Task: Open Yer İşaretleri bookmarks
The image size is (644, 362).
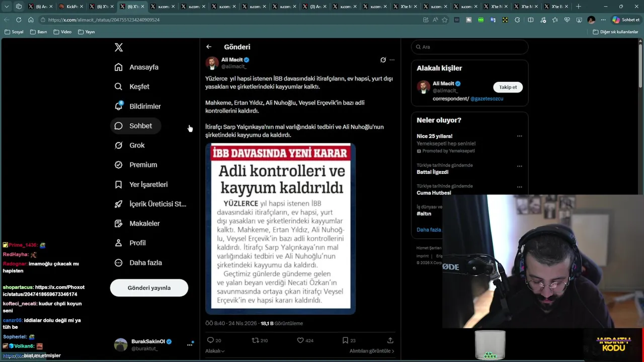Action: click(141, 185)
